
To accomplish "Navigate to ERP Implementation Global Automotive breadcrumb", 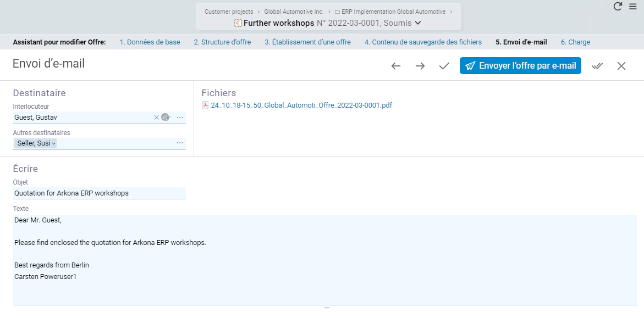I will pyautogui.click(x=393, y=12).
